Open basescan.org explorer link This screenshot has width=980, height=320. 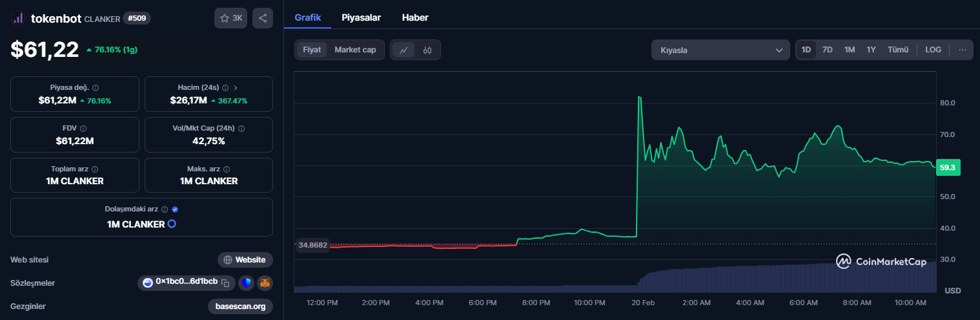coord(240,306)
